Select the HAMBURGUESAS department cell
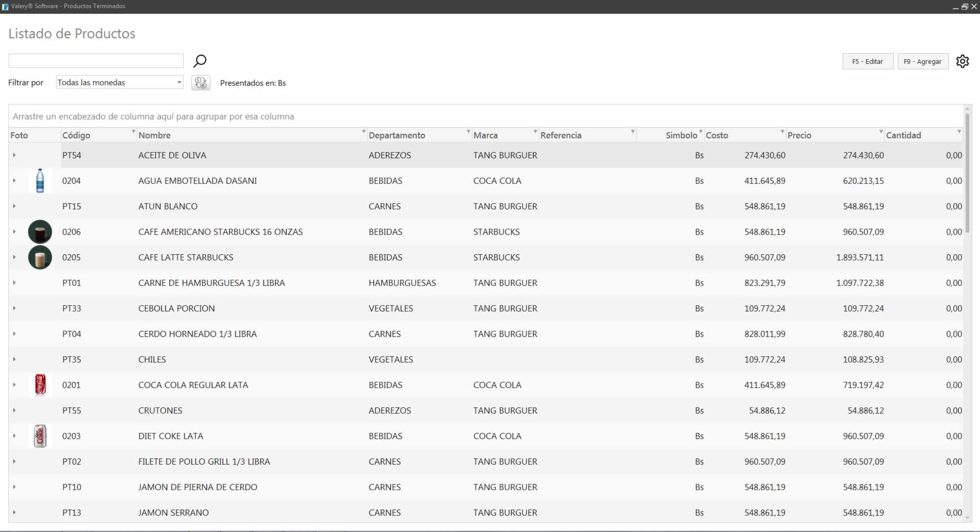The height and width of the screenshot is (532, 980). [x=402, y=283]
